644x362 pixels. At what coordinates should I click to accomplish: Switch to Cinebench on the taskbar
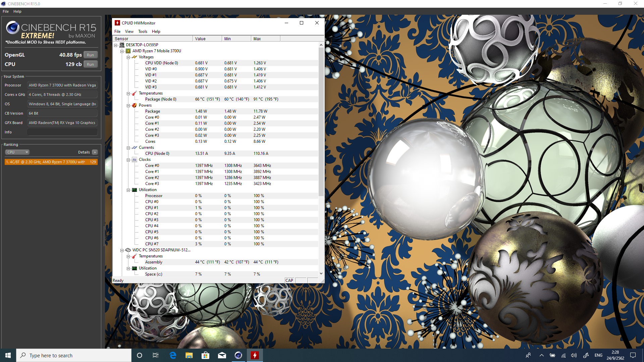coord(238,355)
